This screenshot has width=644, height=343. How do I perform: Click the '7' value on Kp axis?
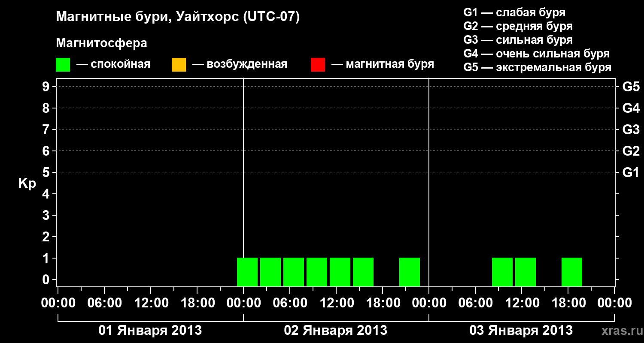pos(47,130)
